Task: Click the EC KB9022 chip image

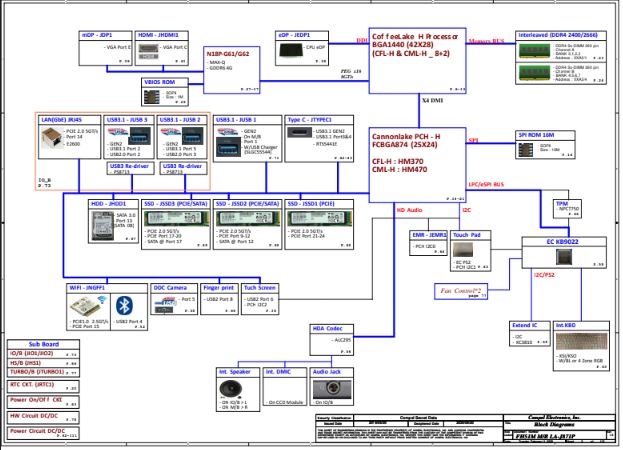Action: pos(564,257)
